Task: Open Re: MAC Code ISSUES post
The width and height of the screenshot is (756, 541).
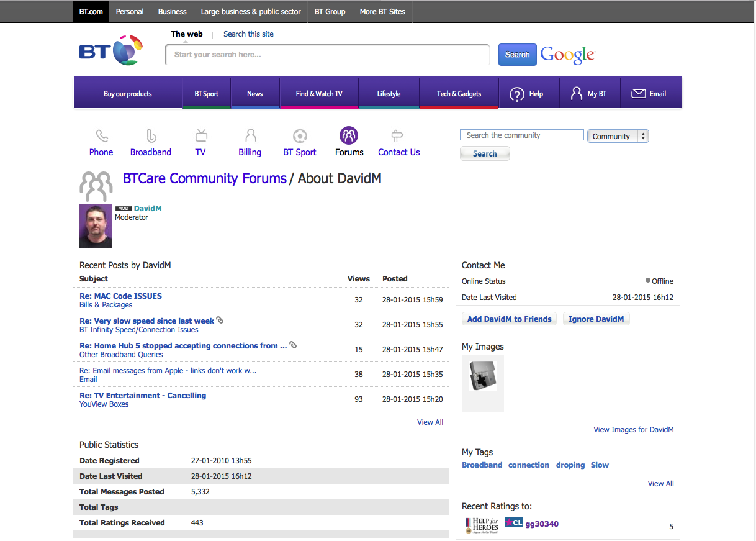Action: 120,296
